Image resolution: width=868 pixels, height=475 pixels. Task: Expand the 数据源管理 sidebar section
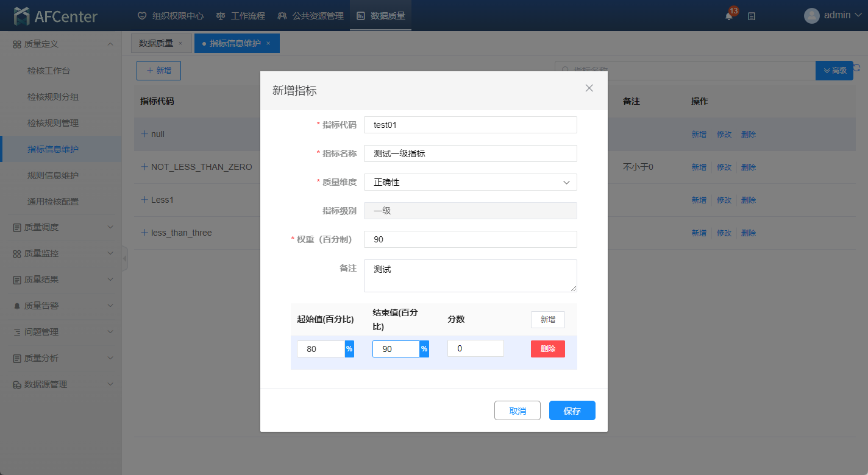point(61,384)
